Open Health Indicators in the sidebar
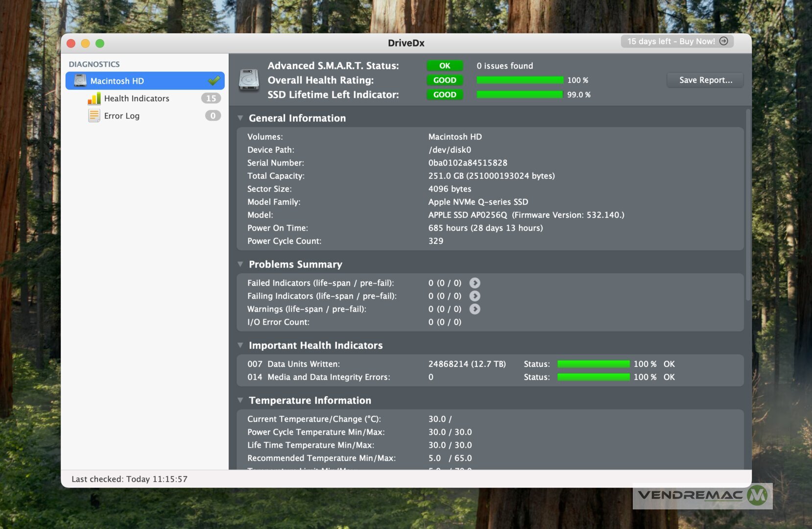Viewport: 812px width, 529px height. 137,98
